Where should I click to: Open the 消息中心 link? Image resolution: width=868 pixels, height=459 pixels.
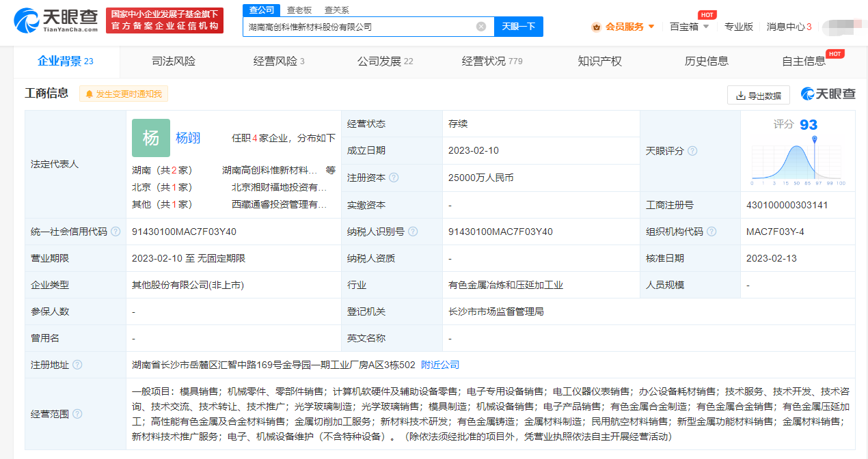tap(789, 27)
